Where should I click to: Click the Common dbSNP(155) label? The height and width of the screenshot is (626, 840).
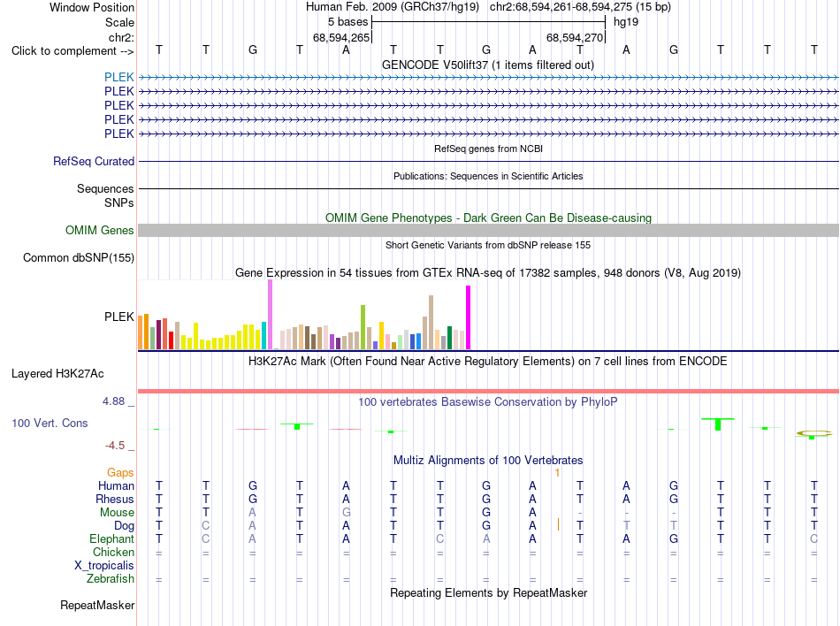78,257
